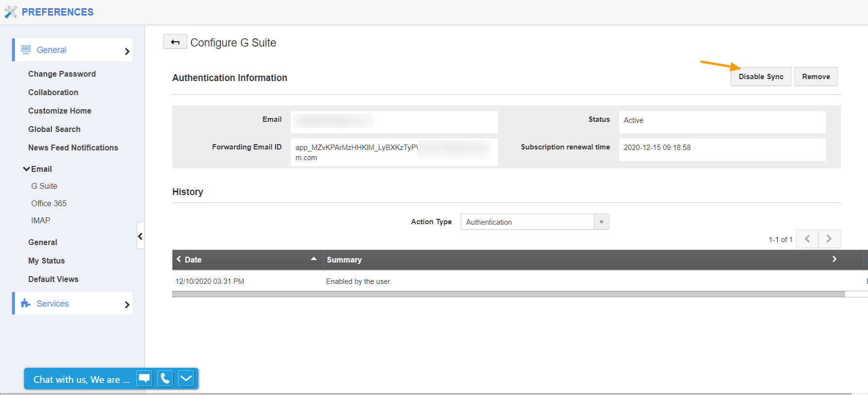
Task: Sort history by Date column ascending arrow
Action: tap(313, 259)
